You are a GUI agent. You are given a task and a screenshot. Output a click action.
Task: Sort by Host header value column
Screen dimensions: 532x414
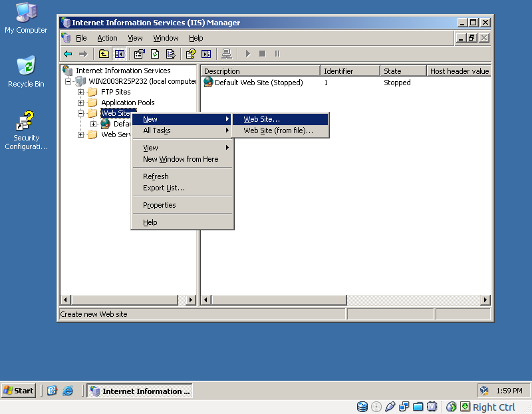459,71
